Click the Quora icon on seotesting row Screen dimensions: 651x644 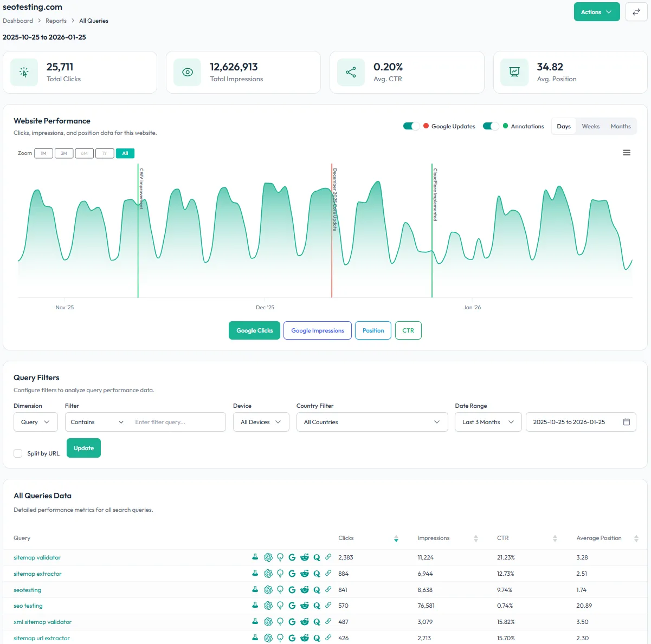click(x=317, y=590)
